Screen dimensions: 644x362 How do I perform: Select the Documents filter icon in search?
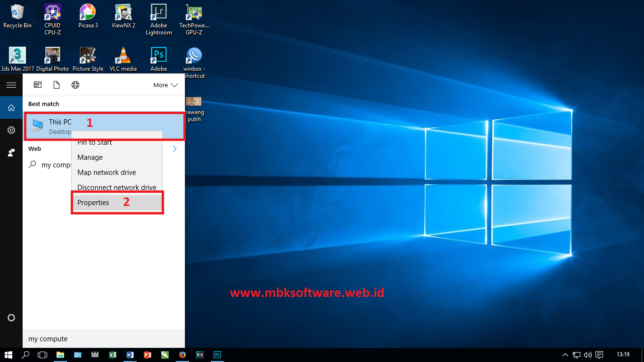pos(57,85)
